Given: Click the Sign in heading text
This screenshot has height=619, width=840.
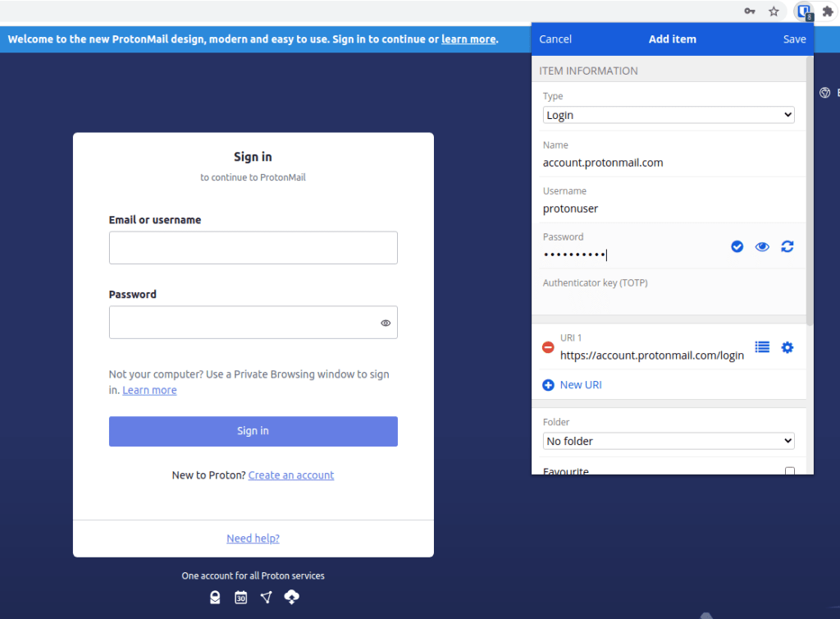Looking at the screenshot, I should click(x=253, y=157).
